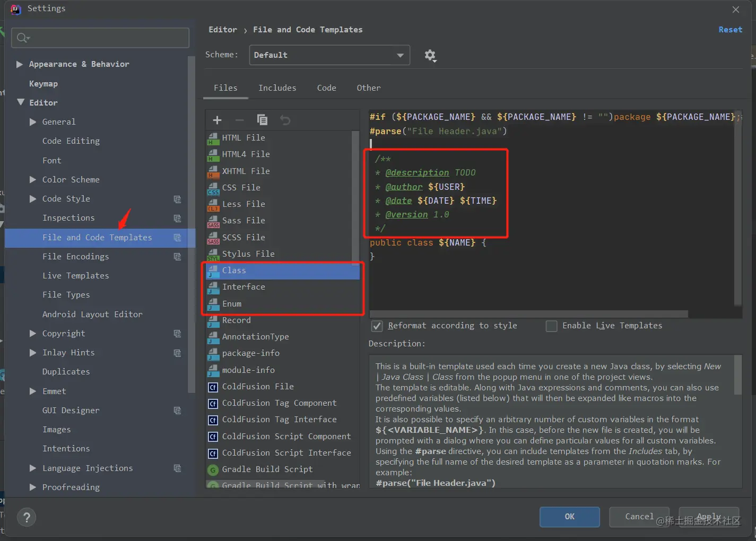Expand the General subsection

pyautogui.click(x=33, y=122)
